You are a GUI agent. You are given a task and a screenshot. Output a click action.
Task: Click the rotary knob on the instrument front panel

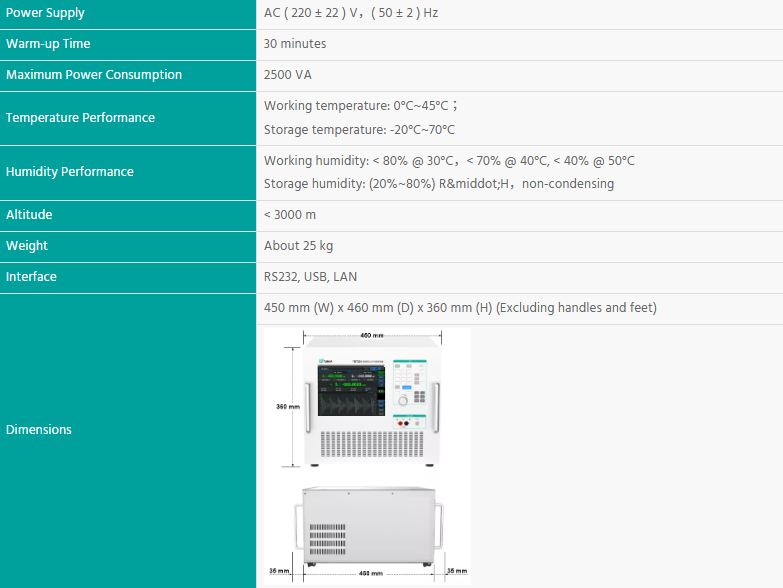point(404,400)
